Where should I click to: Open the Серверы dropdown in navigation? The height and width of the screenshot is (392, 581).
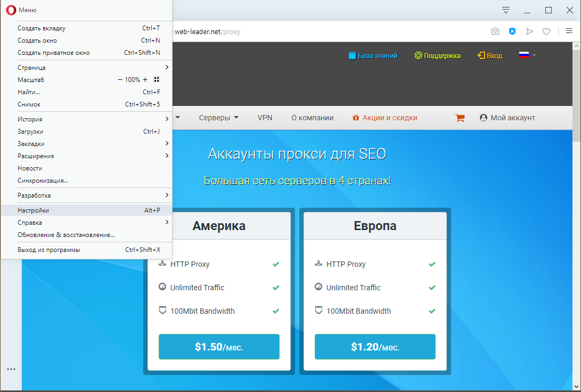click(x=218, y=118)
